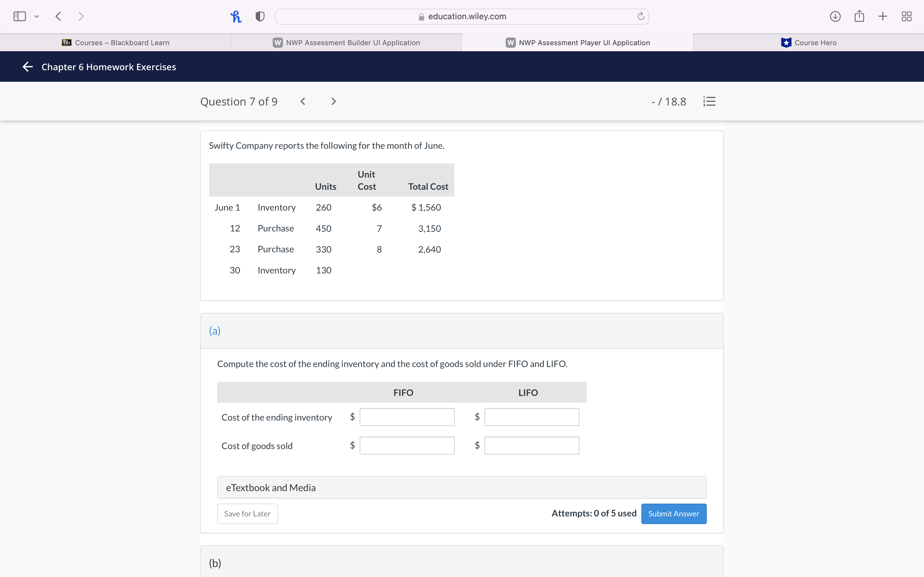
Task: Advance to the next question chevron
Action: [x=334, y=102]
